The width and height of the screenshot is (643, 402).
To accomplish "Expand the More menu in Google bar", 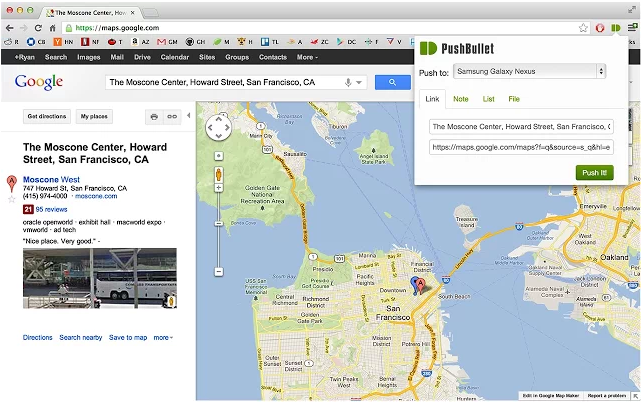I will click(307, 57).
